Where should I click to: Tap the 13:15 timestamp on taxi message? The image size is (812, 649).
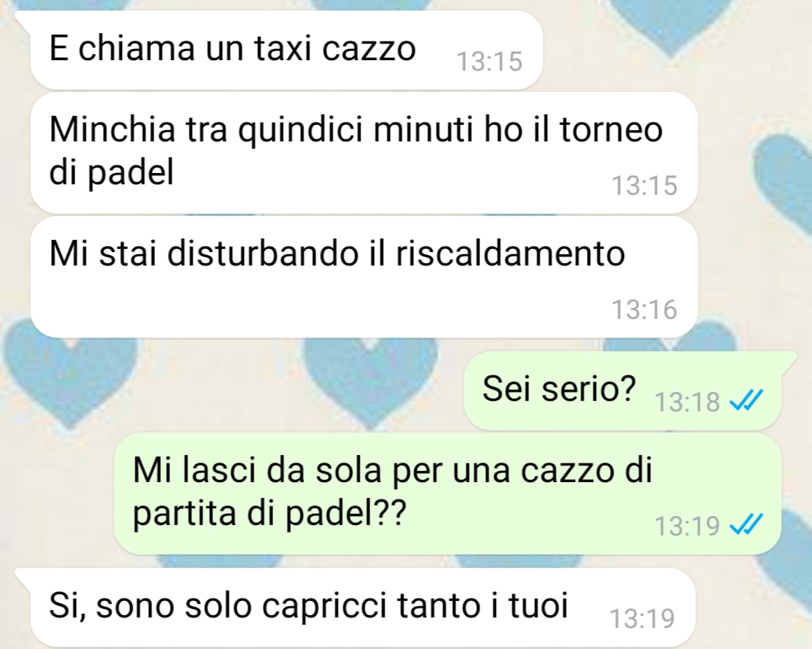click(x=489, y=61)
